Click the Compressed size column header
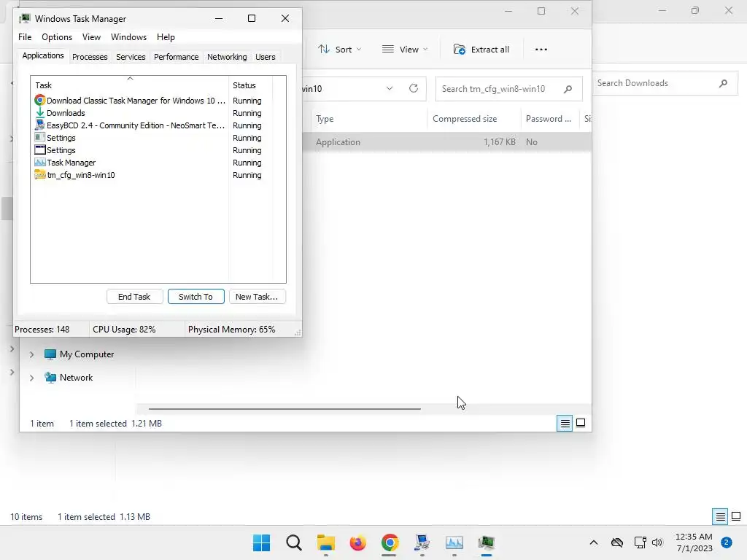Screen dimensions: 747x560 pyautogui.click(x=473, y=119)
